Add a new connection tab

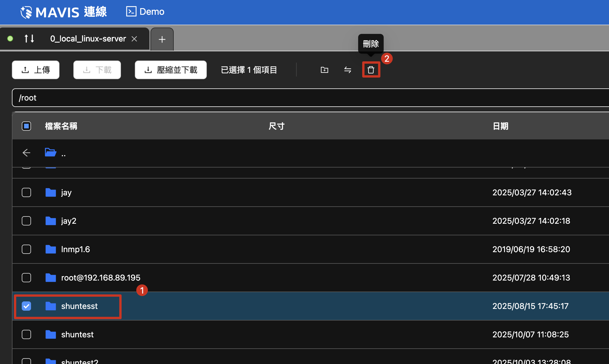pos(162,39)
